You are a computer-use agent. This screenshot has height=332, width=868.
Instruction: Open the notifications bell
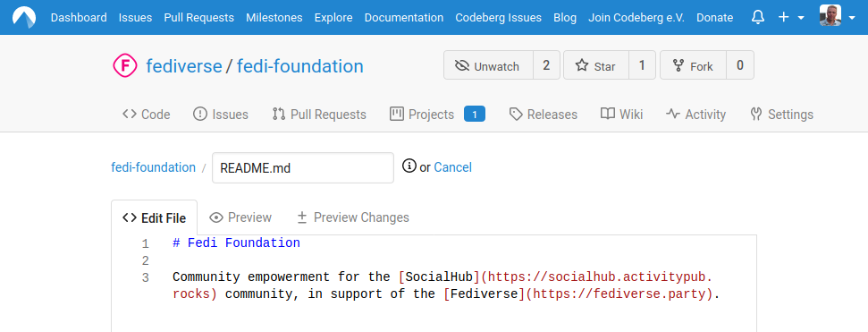click(x=758, y=17)
